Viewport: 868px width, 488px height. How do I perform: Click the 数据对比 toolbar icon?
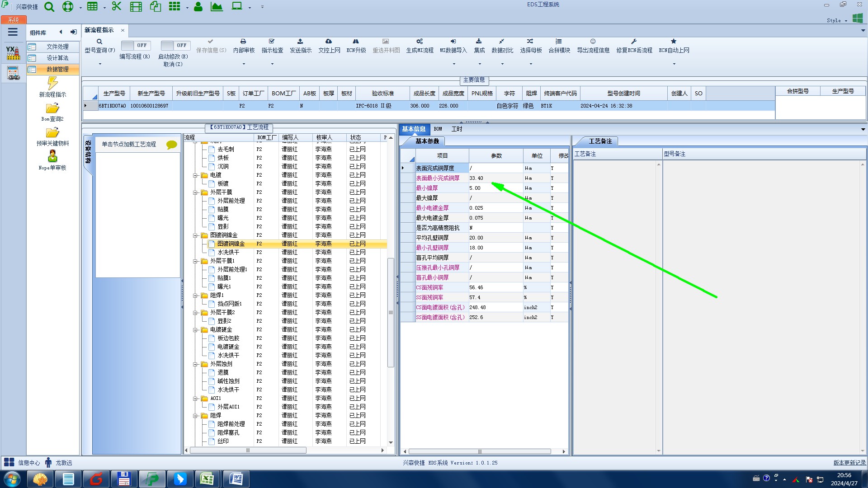click(x=502, y=42)
